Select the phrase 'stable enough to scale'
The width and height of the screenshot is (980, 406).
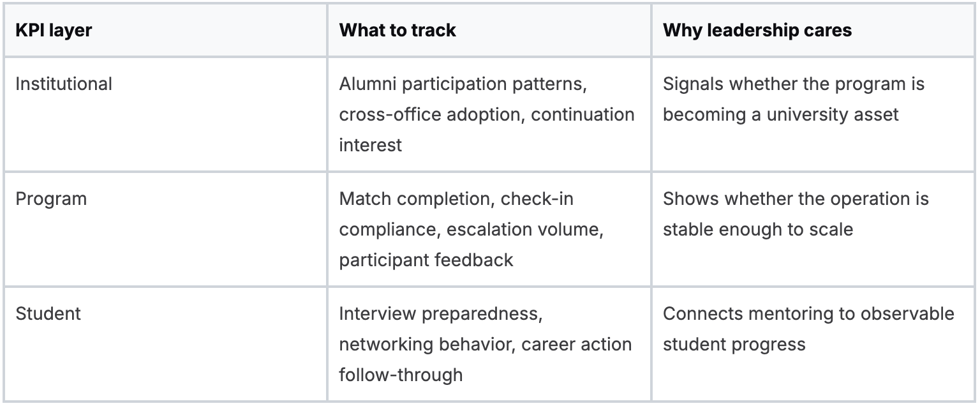[757, 230]
